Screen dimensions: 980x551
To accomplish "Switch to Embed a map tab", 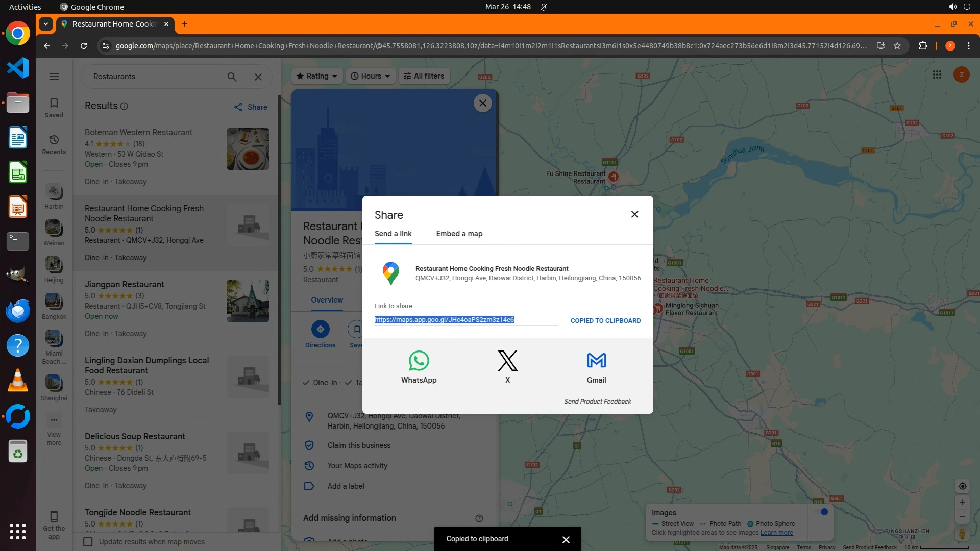I will 459,234.
